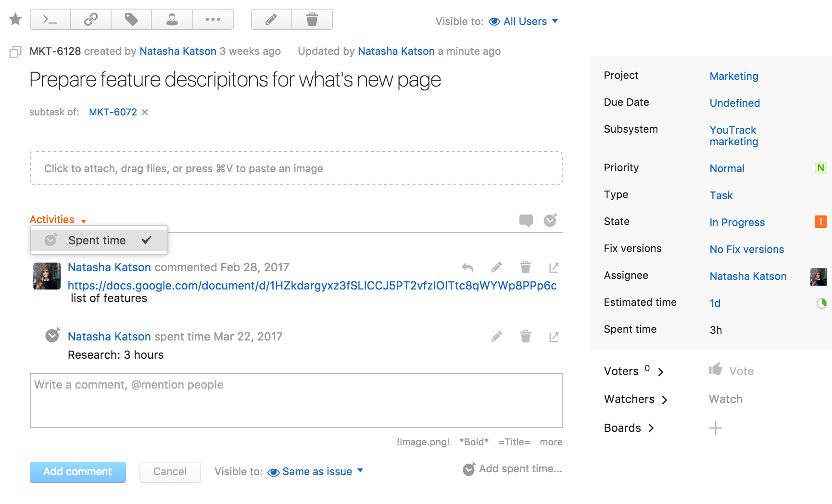Click assignee avatar in sidebar
Viewport: 832px width, 504px height.
pyautogui.click(x=819, y=277)
